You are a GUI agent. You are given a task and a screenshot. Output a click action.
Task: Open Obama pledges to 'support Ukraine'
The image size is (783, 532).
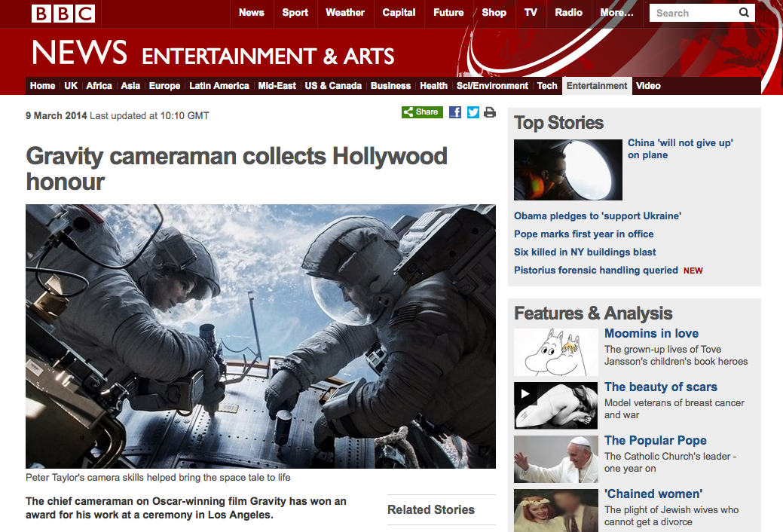(598, 216)
